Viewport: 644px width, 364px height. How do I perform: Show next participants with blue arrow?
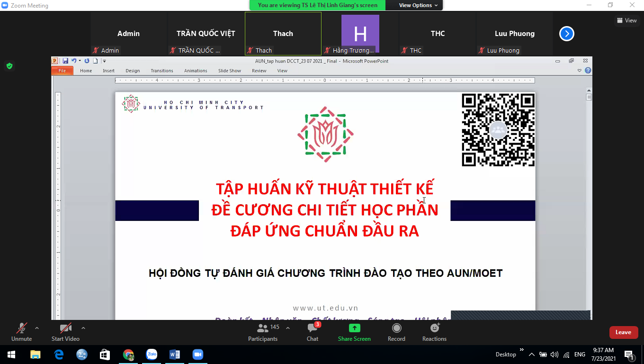566,34
